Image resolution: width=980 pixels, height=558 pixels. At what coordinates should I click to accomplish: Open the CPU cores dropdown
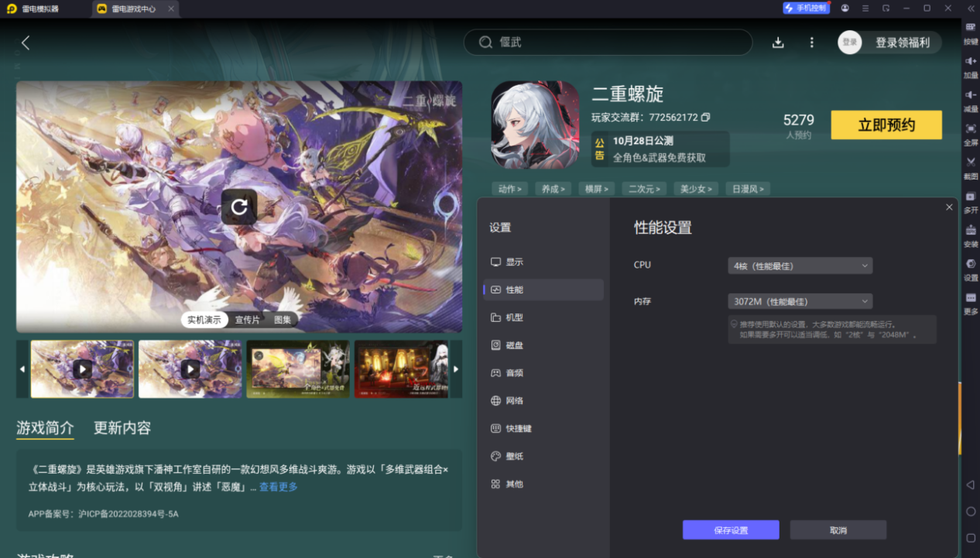tap(800, 265)
